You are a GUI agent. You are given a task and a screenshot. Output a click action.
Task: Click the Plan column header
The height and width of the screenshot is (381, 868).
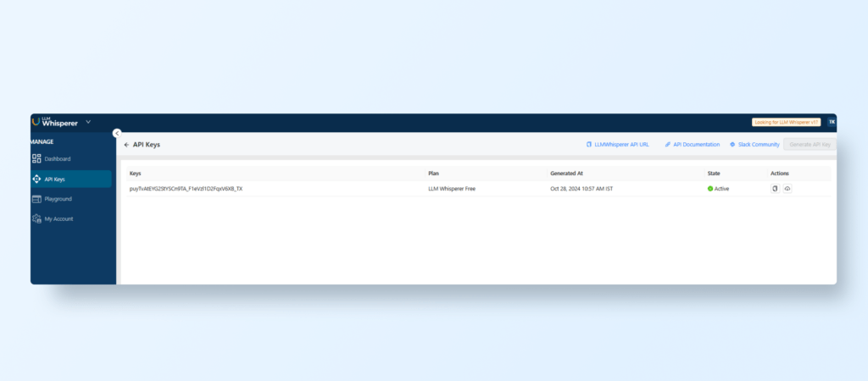click(433, 174)
